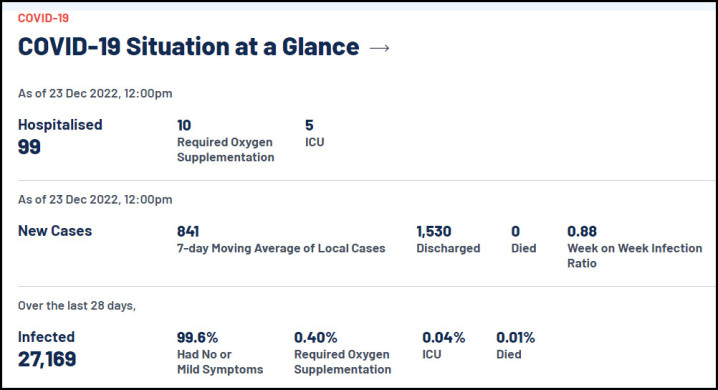Screen dimensions: 718x390
Task: Select the Required Oxygen Supplementation figure 10
Action: [x=184, y=125]
